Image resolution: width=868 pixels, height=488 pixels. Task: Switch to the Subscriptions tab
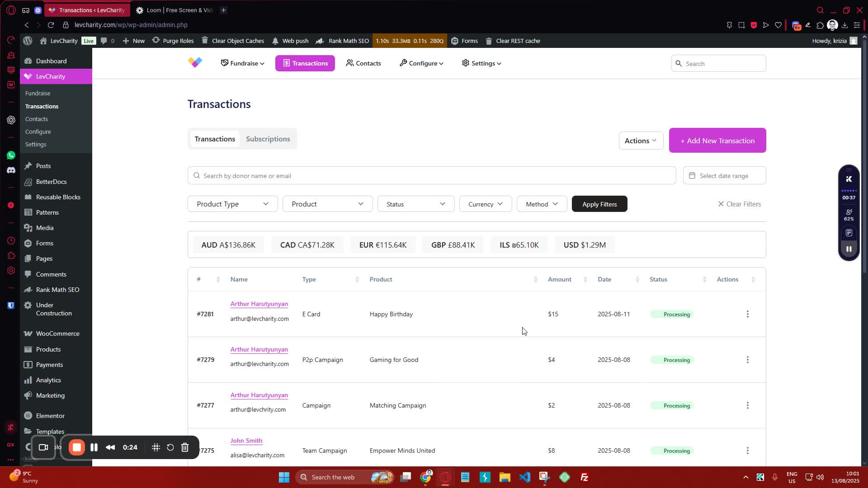(268, 139)
